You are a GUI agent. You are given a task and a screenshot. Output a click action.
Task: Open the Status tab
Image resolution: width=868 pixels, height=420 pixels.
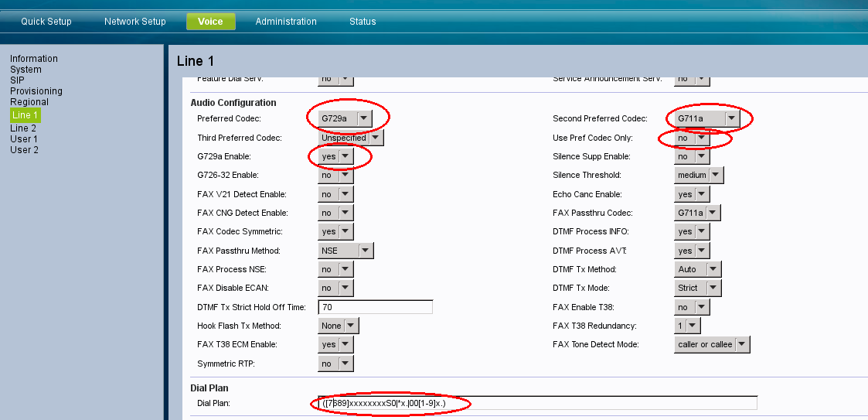pyautogui.click(x=363, y=22)
